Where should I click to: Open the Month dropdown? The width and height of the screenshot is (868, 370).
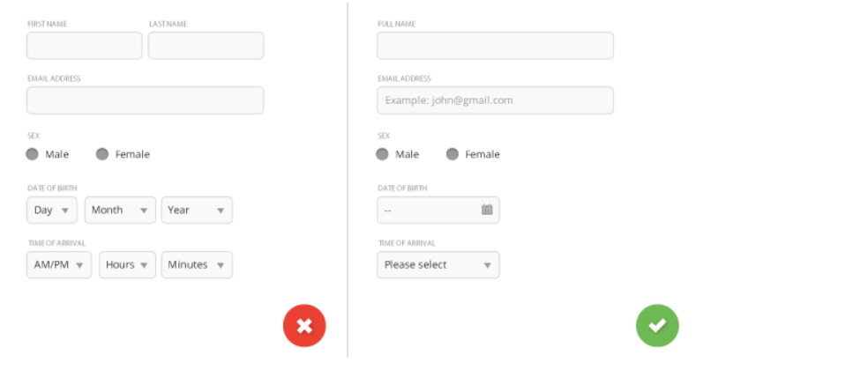(x=120, y=211)
